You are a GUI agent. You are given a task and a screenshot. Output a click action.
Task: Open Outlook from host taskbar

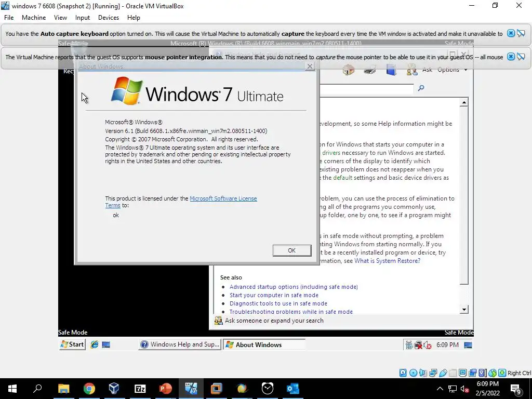293,389
